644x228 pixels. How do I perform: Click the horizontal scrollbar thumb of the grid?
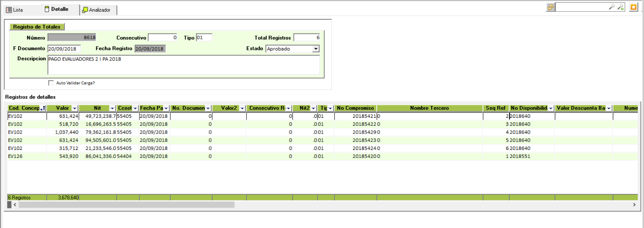[126, 205]
